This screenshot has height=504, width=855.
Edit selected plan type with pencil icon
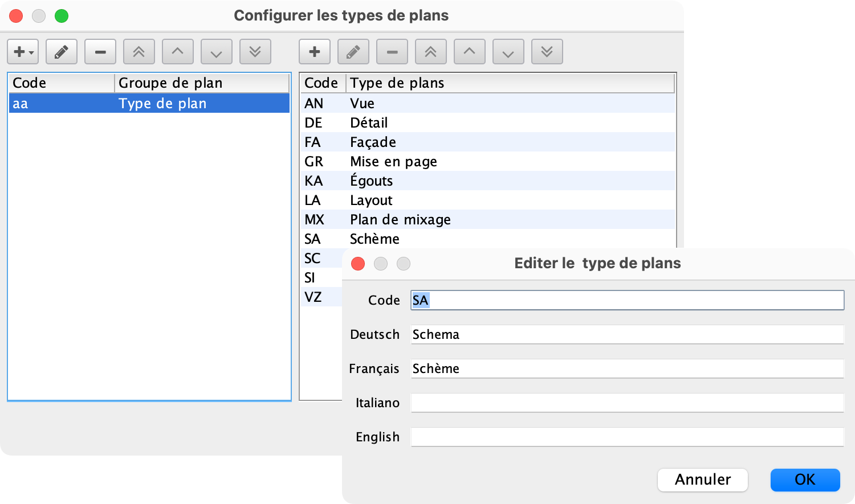[353, 52]
